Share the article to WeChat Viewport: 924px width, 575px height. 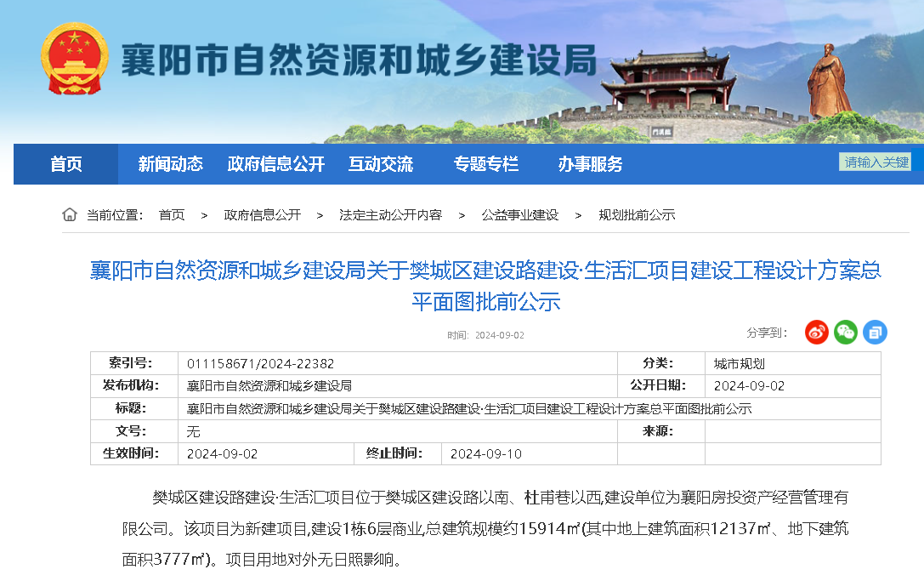(x=846, y=332)
